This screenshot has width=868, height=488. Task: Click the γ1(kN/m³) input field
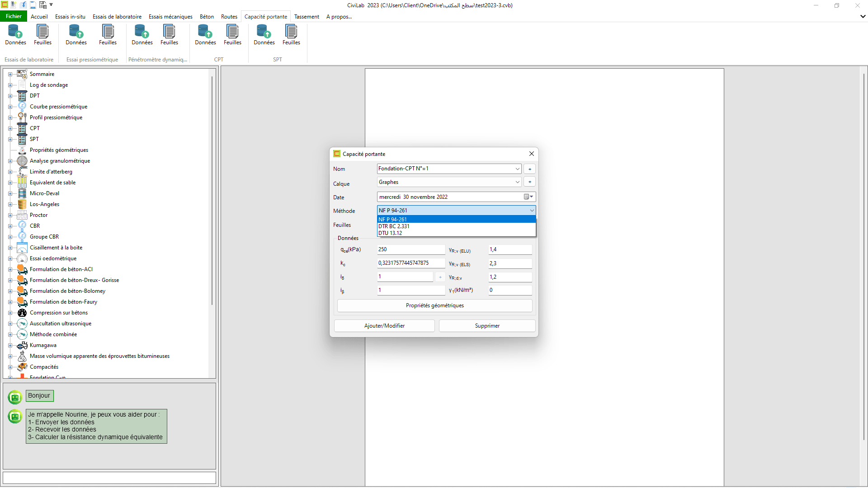(510, 290)
